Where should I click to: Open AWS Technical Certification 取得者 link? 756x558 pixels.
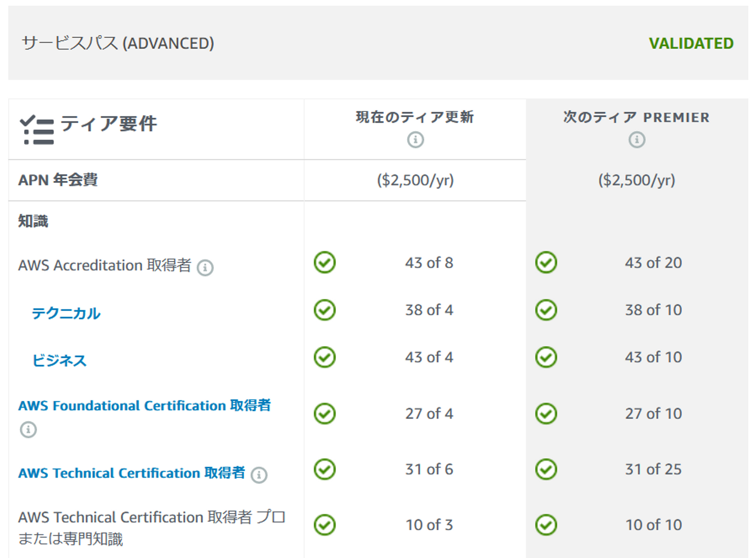(x=131, y=473)
